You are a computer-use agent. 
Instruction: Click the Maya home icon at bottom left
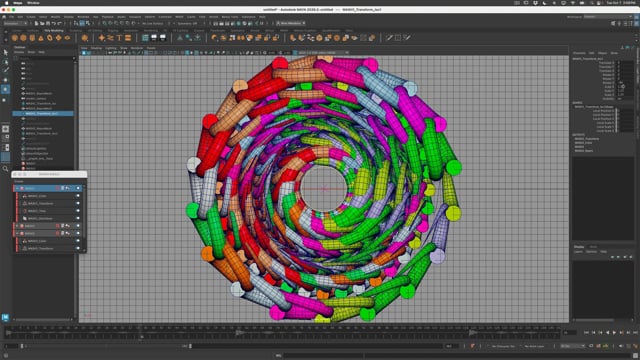pyautogui.click(x=5, y=317)
